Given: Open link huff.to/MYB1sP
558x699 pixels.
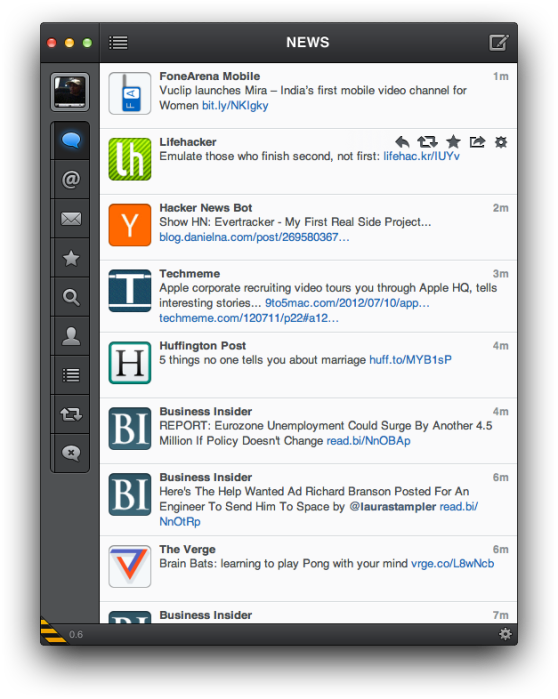Looking at the screenshot, I should click(x=410, y=360).
